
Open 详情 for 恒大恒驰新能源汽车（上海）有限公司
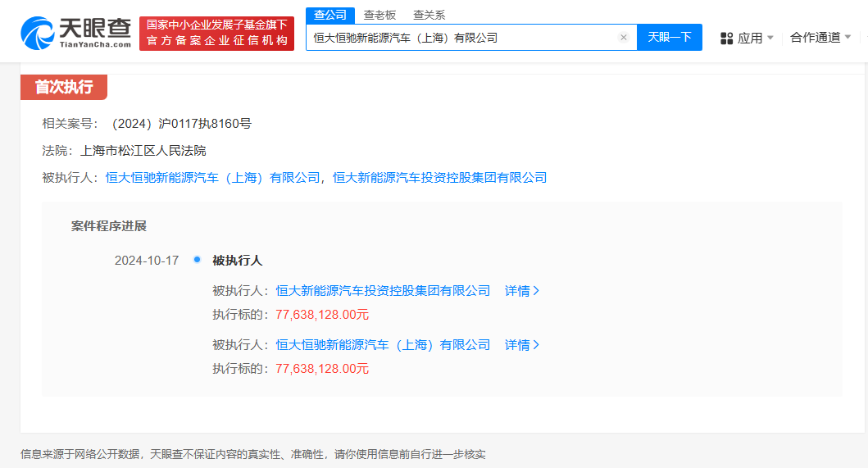tap(522, 345)
